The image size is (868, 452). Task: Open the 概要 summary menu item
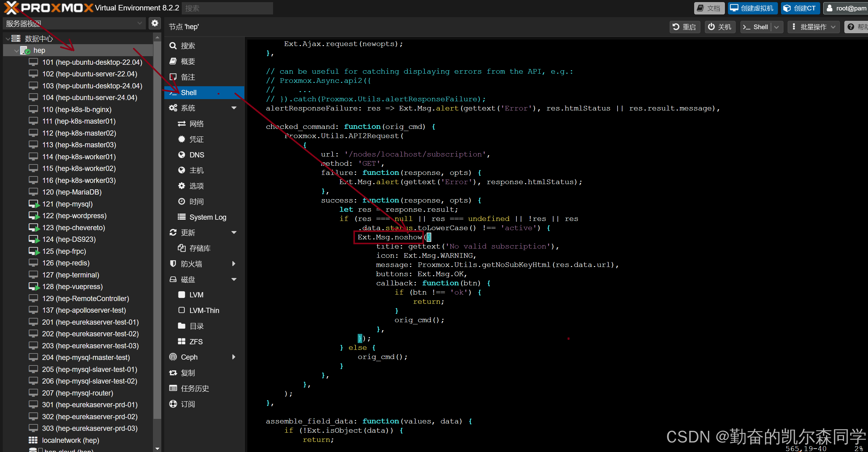pos(188,61)
